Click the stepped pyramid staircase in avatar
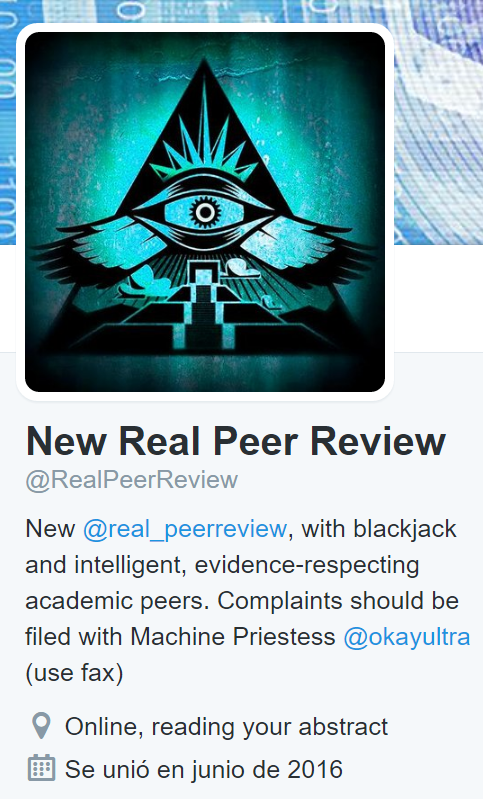This screenshot has height=799, width=483. 204,310
